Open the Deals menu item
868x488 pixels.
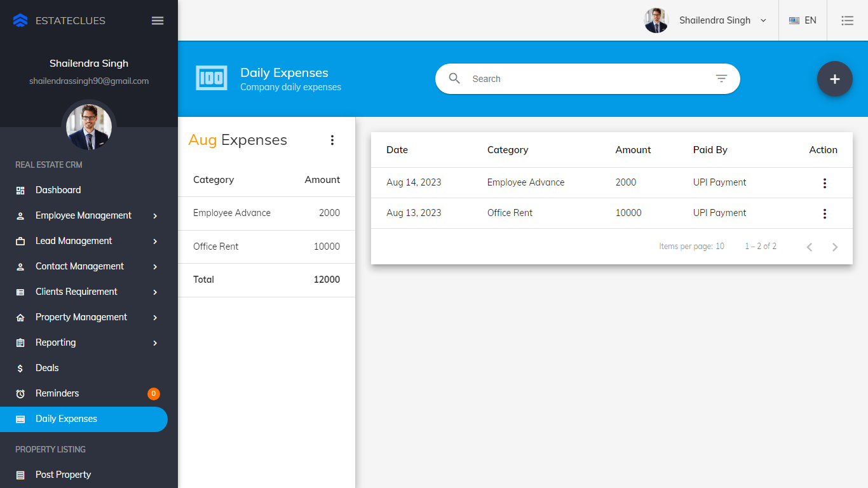(x=47, y=368)
